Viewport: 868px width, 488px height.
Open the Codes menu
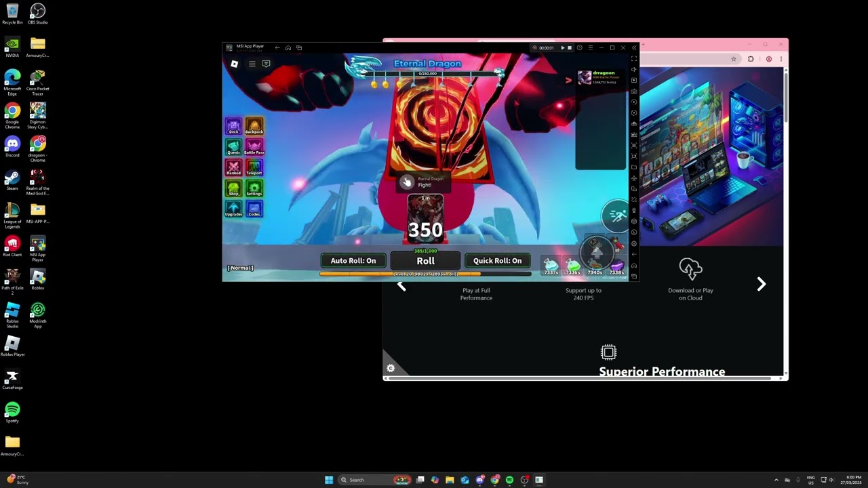pos(254,209)
